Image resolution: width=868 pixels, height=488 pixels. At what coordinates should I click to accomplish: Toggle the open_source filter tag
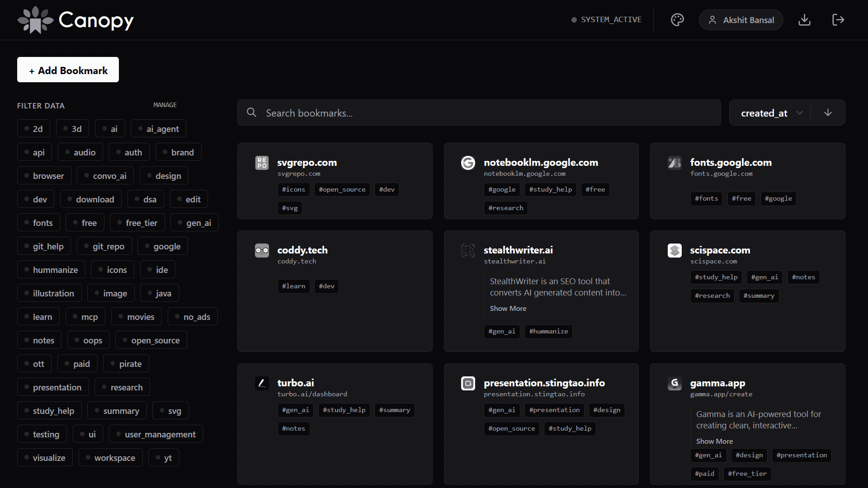151,340
